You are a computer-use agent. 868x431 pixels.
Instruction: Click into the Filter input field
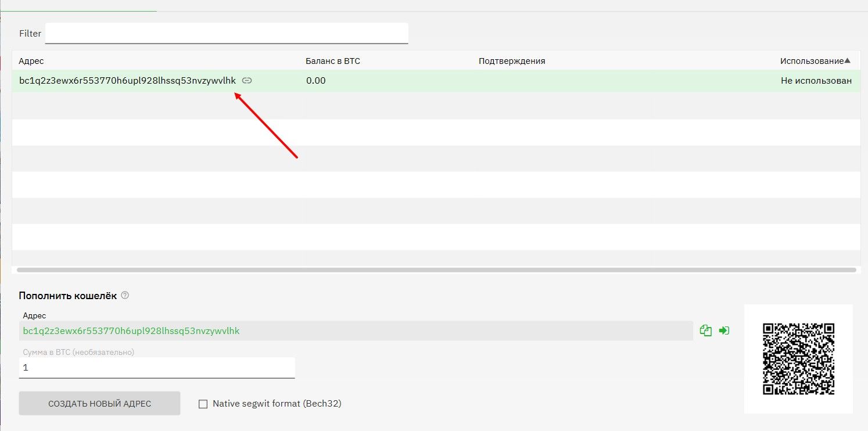[x=227, y=33]
